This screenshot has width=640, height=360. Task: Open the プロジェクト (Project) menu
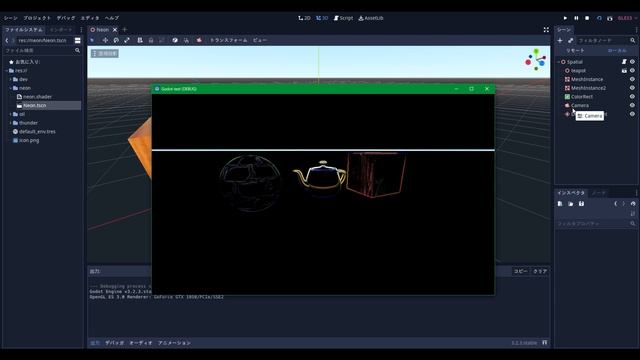(x=37, y=18)
